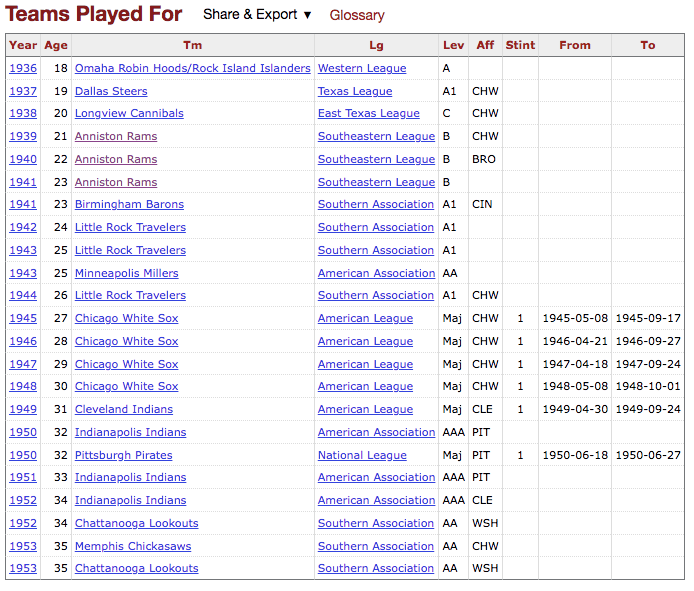The height and width of the screenshot is (591, 694).
Task: Click the Glossary link
Action: (357, 15)
